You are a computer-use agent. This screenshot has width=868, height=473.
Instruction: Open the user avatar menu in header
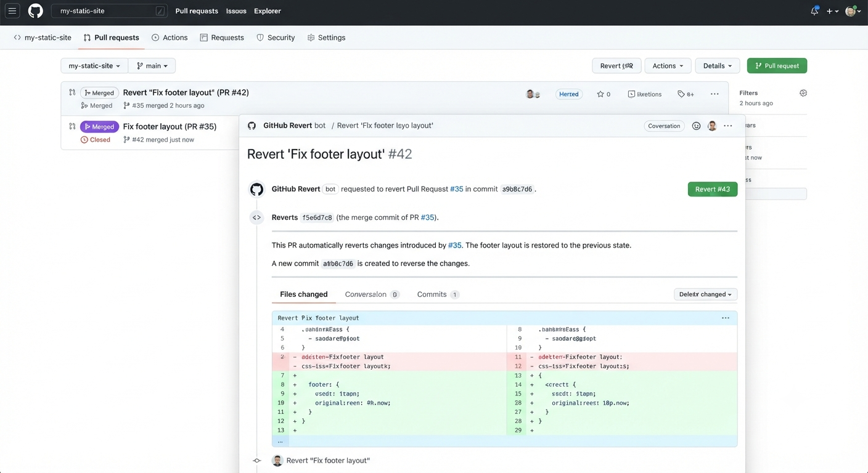853,11
